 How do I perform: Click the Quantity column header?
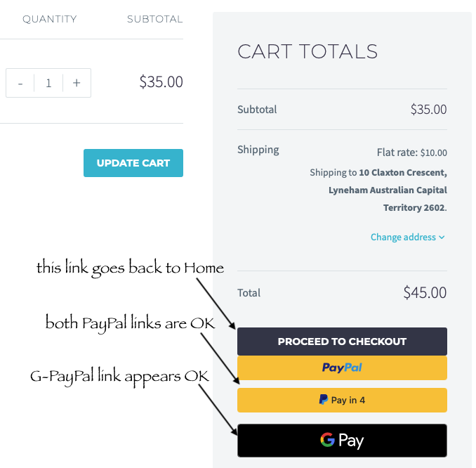(x=49, y=19)
